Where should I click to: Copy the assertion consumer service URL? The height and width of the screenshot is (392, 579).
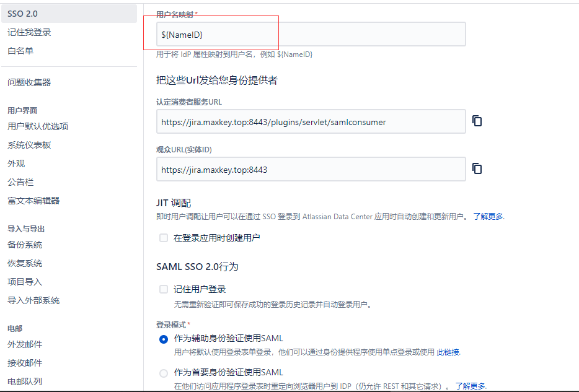477,121
